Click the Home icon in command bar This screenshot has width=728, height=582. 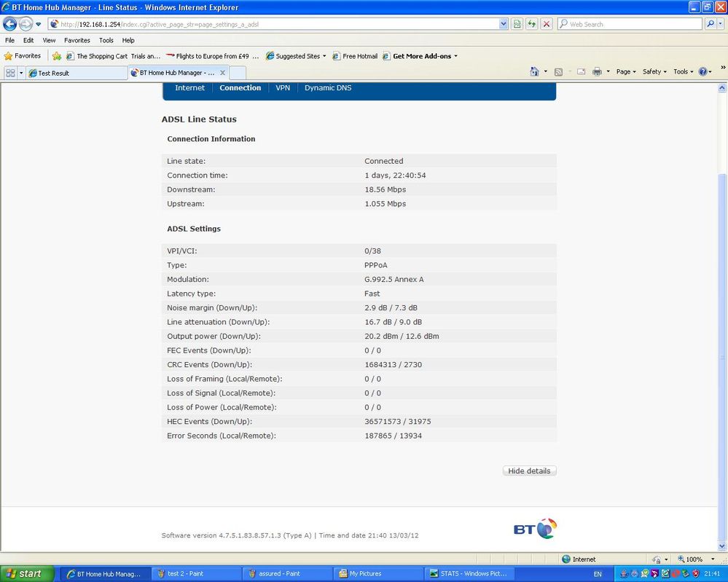click(x=534, y=71)
